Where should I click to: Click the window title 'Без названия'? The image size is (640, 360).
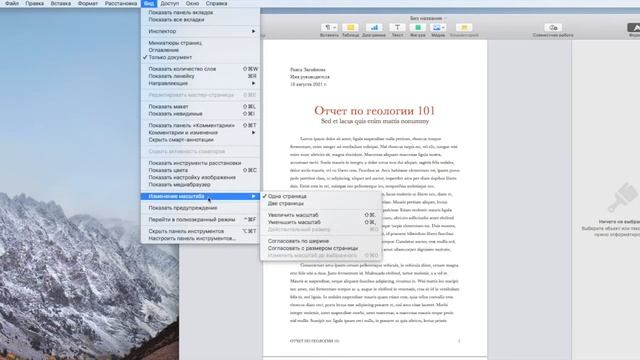tap(426, 18)
